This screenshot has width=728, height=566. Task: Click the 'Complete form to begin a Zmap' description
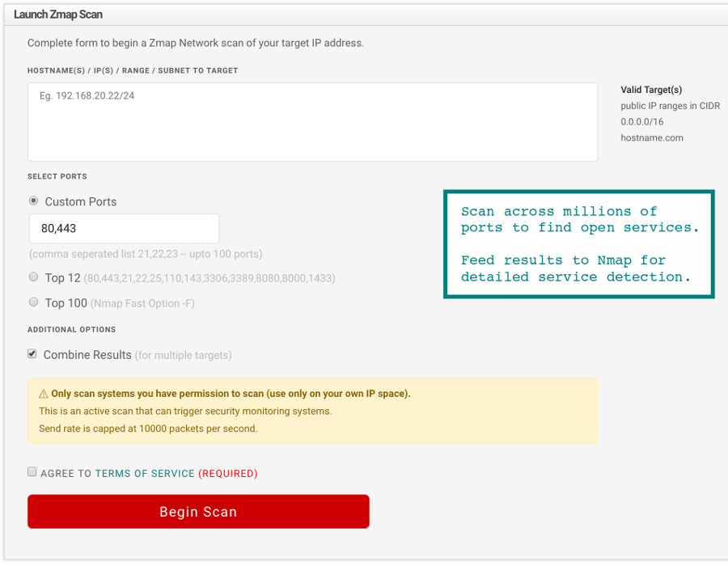[x=196, y=43]
